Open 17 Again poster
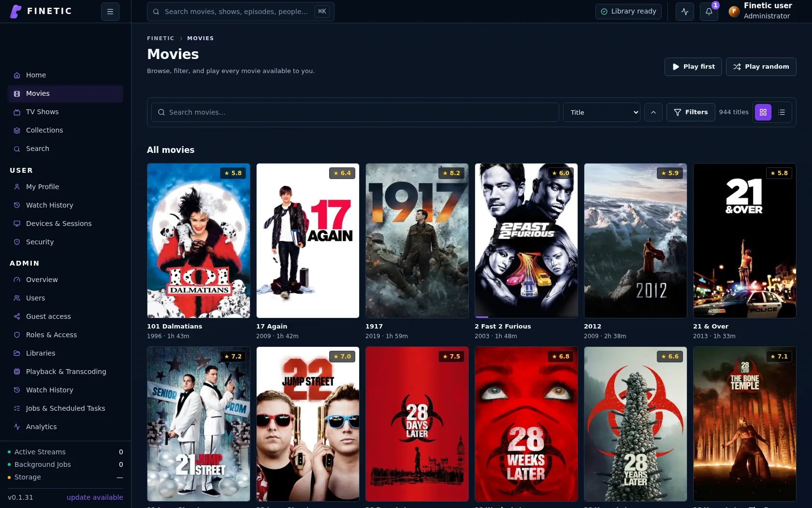Screen dimensions: 812x508 click(x=308, y=240)
